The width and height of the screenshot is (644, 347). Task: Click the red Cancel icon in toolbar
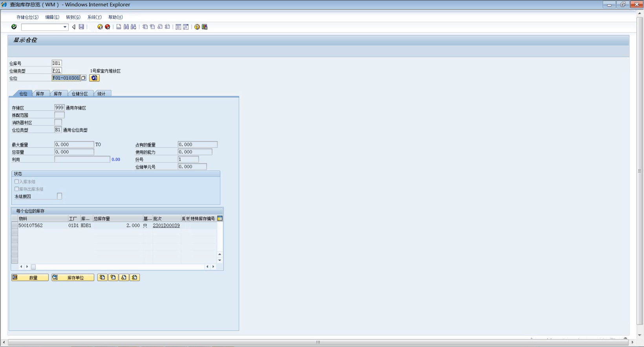pos(107,27)
